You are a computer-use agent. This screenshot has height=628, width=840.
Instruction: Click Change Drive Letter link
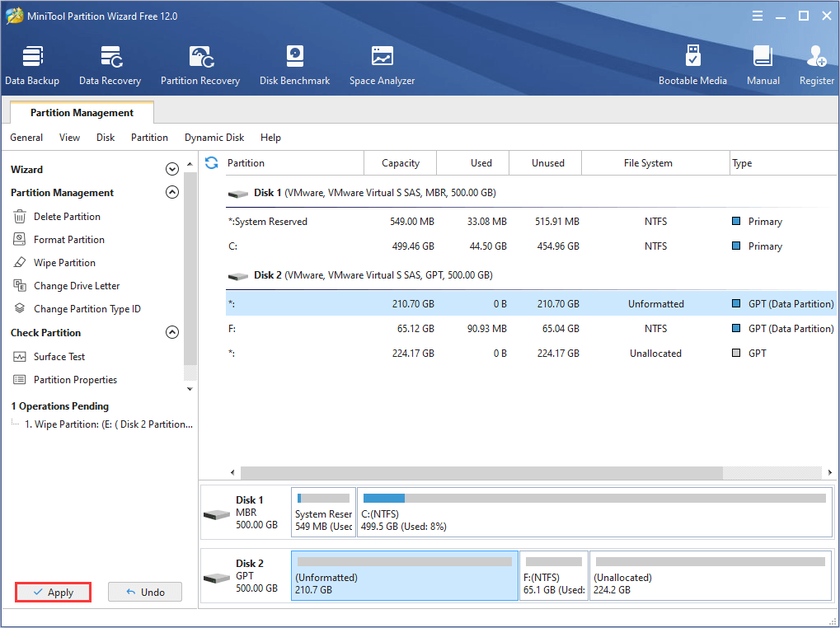click(77, 285)
